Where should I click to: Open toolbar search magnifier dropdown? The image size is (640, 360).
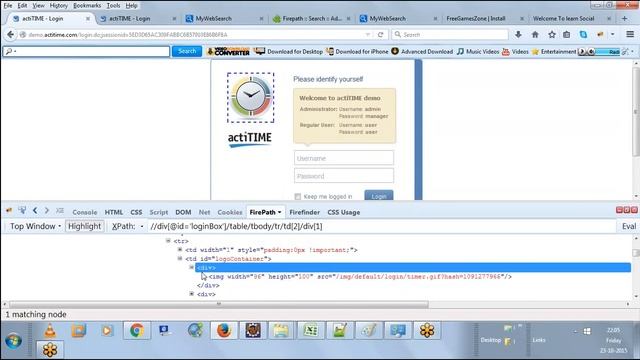10,51
